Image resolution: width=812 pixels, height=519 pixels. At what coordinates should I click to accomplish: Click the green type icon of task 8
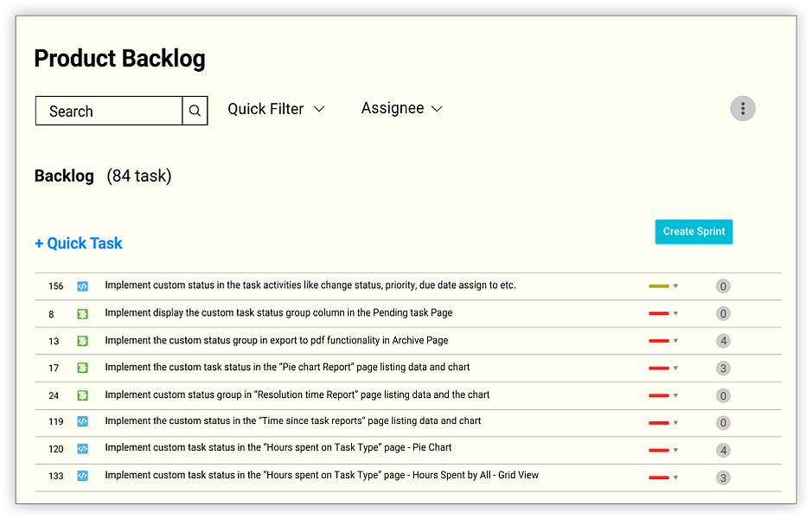(82, 314)
